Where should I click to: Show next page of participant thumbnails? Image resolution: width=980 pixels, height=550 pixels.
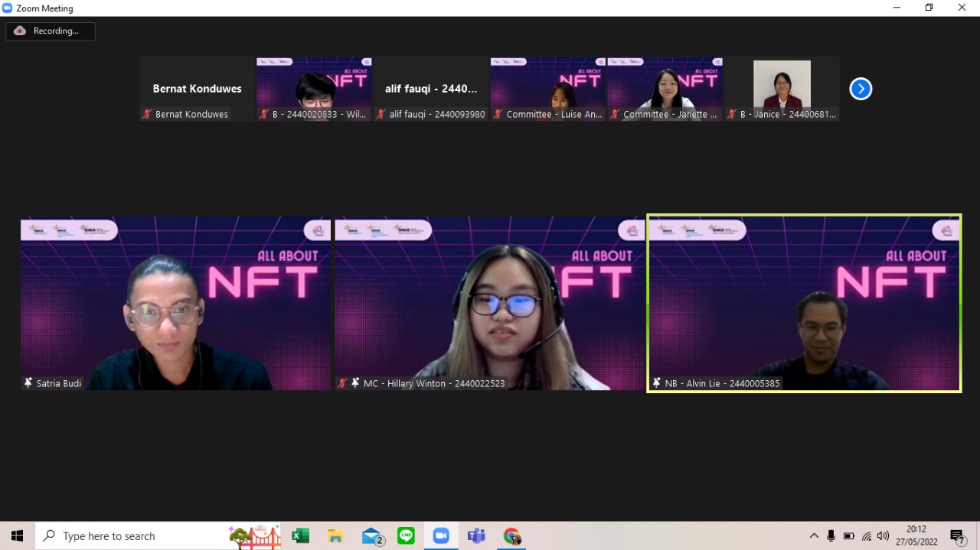(x=861, y=89)
